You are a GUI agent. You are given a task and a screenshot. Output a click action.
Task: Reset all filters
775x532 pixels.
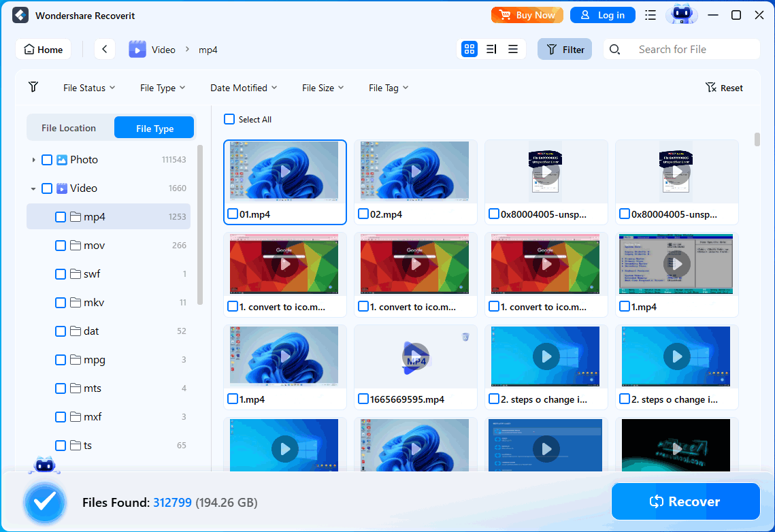pyautogui.click(x=724, y=88)
